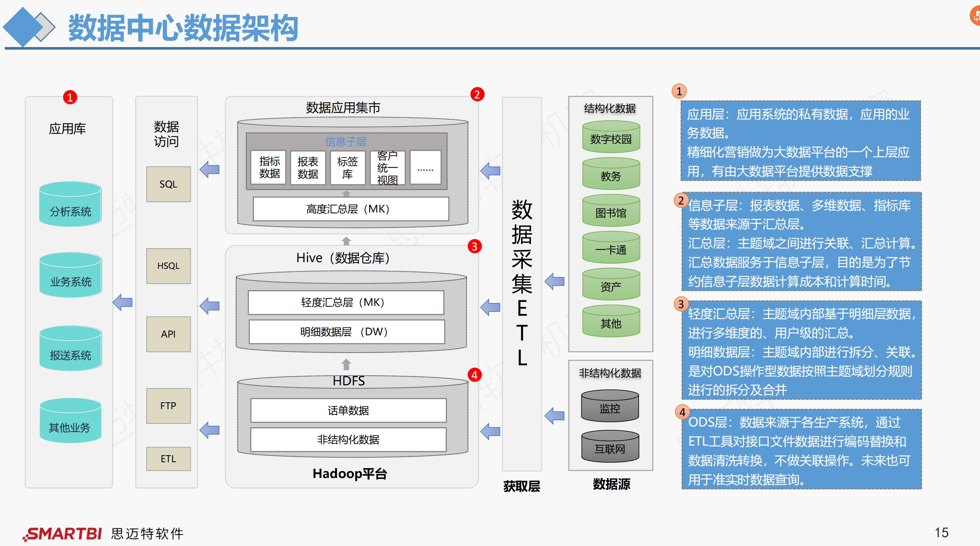This screenshot has width=980, height=546.
Task: Select the 数据源 label
Action: [x=611, y=483]
